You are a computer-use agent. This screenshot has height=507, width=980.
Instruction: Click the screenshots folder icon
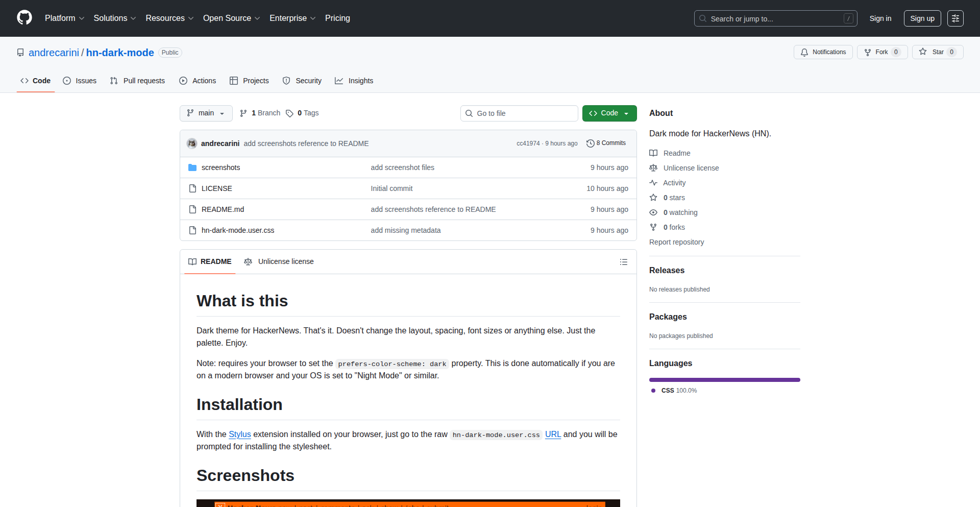click(192, 167)
